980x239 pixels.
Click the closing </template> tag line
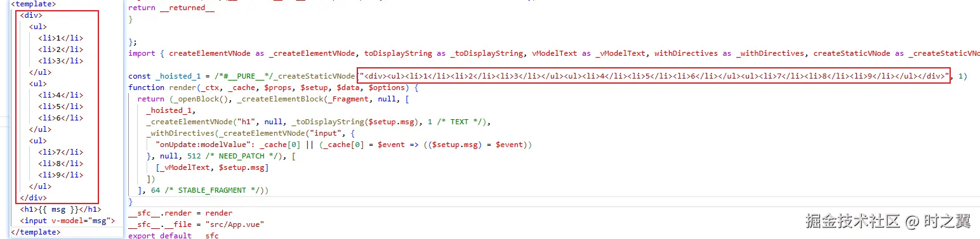36,232
